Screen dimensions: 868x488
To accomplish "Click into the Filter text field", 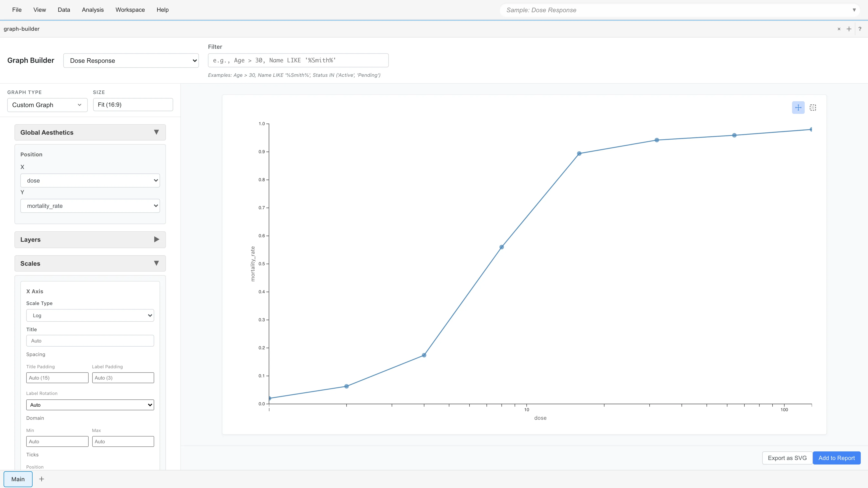I will [298, 60].
